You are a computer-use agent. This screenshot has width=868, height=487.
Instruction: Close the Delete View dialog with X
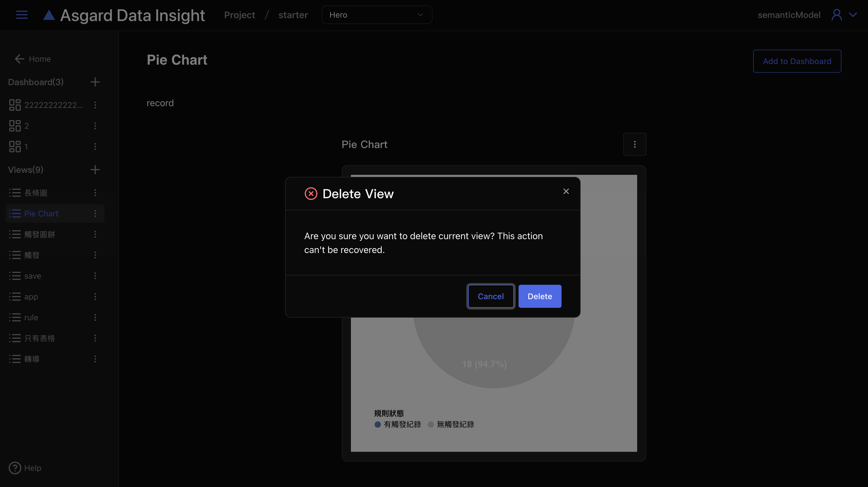pyautogui.click(x=566, y=191)
